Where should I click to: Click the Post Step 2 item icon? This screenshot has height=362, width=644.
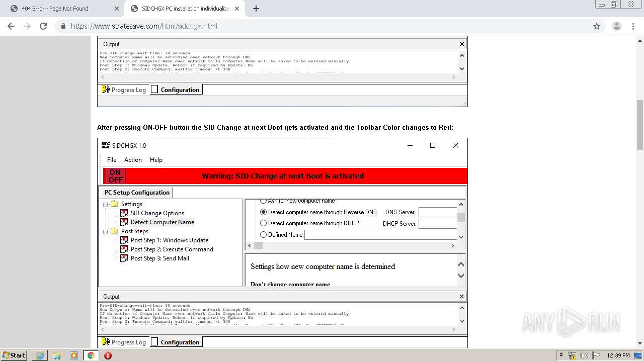[124, 249]
